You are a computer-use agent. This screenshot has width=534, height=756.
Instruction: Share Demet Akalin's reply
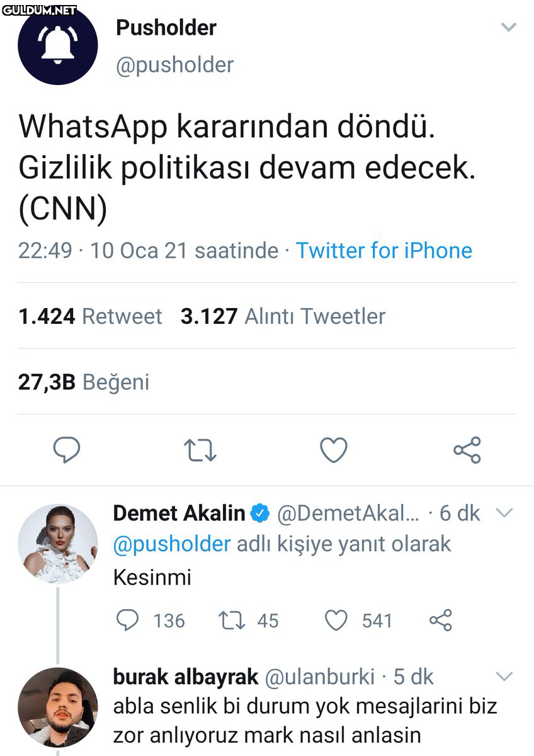coord(441,621)
